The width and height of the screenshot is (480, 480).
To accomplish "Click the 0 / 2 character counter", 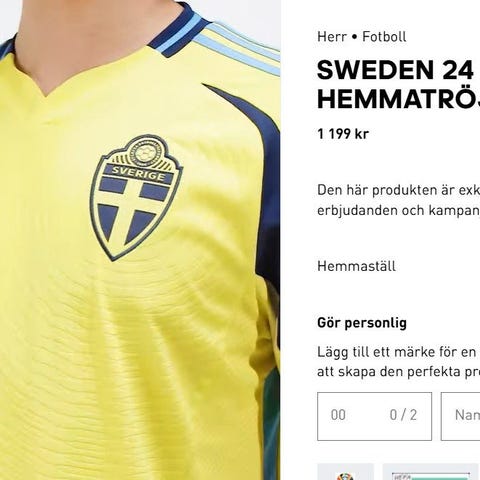I will (403, 415).
